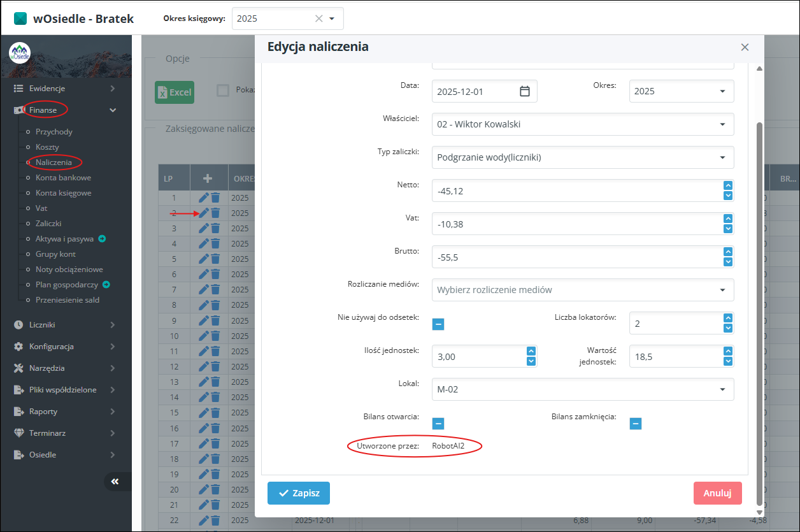Click the plus icon in the table header
Screen dimensions: 800x532
[x=208, y=178]
